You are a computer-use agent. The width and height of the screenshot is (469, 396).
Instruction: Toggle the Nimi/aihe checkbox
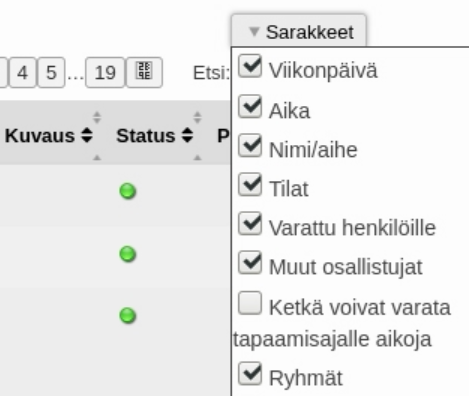coord(250,145)
